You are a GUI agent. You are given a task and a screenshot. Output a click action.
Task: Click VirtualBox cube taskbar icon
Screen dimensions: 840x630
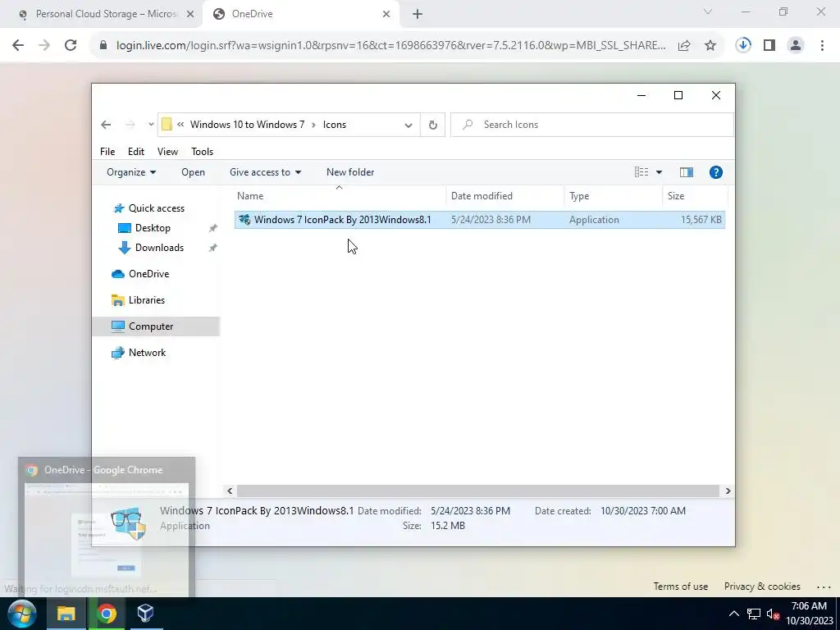coord(145,614)
